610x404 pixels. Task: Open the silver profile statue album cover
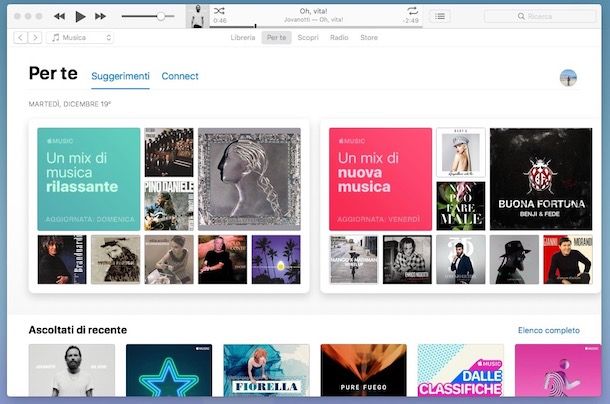pyautogui.click(x=249, y=179)
